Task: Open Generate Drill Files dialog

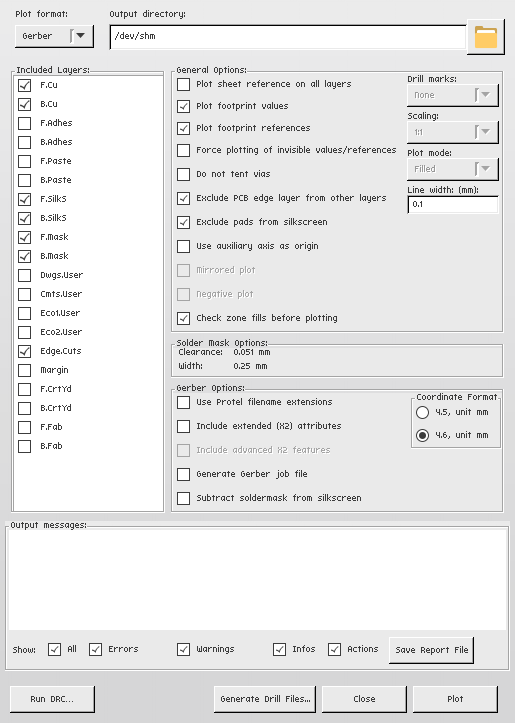Action: point(265,699)
